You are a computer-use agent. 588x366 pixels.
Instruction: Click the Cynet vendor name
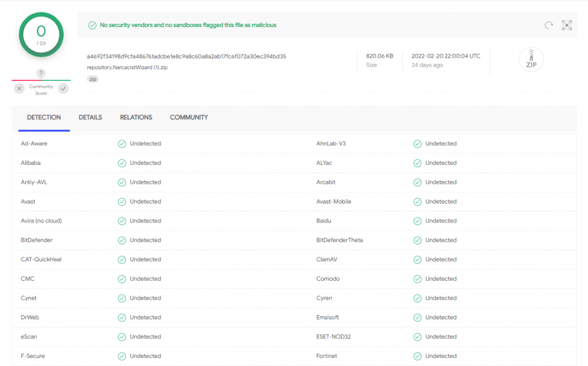pyautogui.click(x=29, y=298)
